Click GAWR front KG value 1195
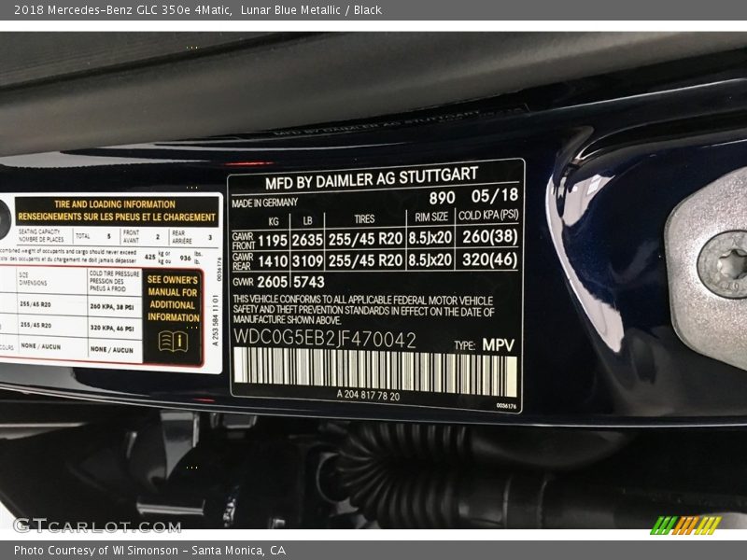Image resolution: width=747 pixels, height=560 pixels. coord(273,241)
